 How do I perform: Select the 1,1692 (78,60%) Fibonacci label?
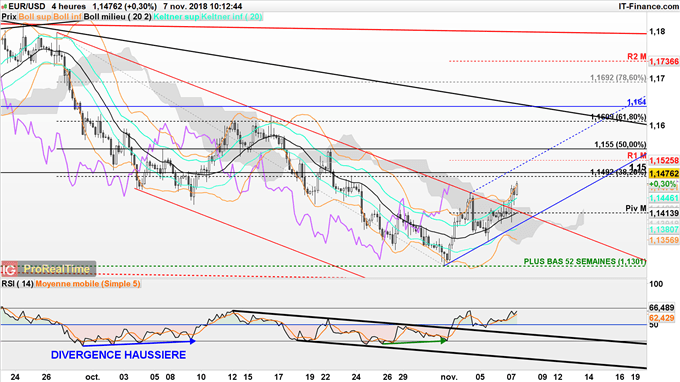point(618,78)
